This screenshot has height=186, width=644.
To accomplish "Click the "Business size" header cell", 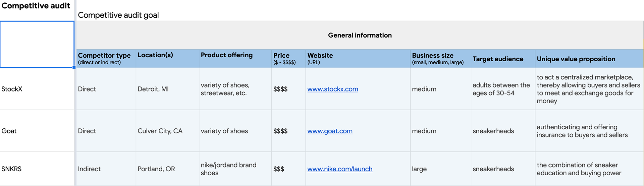I will (440, 59).
